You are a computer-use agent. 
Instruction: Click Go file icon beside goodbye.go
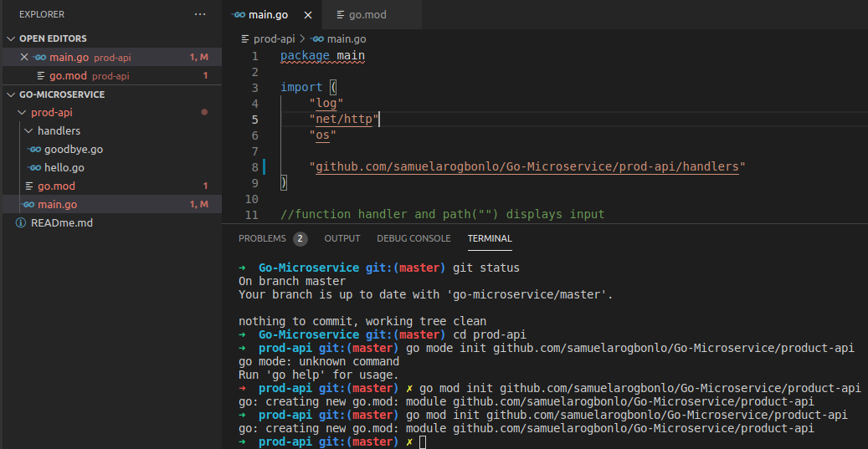[34, 149]
